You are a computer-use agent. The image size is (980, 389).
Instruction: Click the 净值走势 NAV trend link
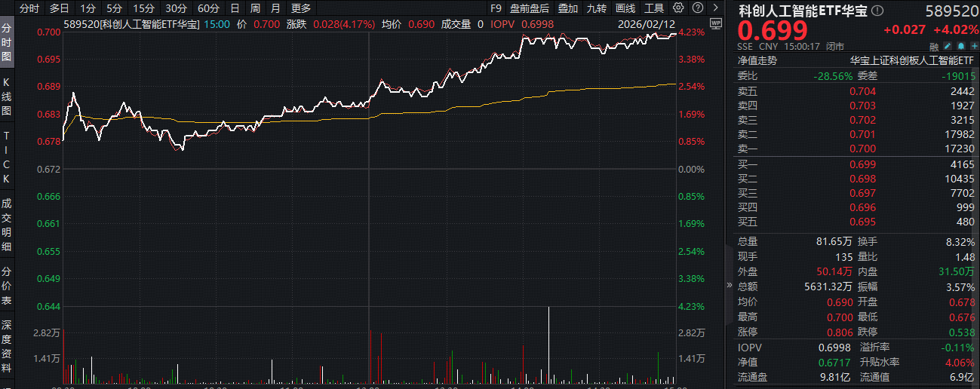coord(757,60)
